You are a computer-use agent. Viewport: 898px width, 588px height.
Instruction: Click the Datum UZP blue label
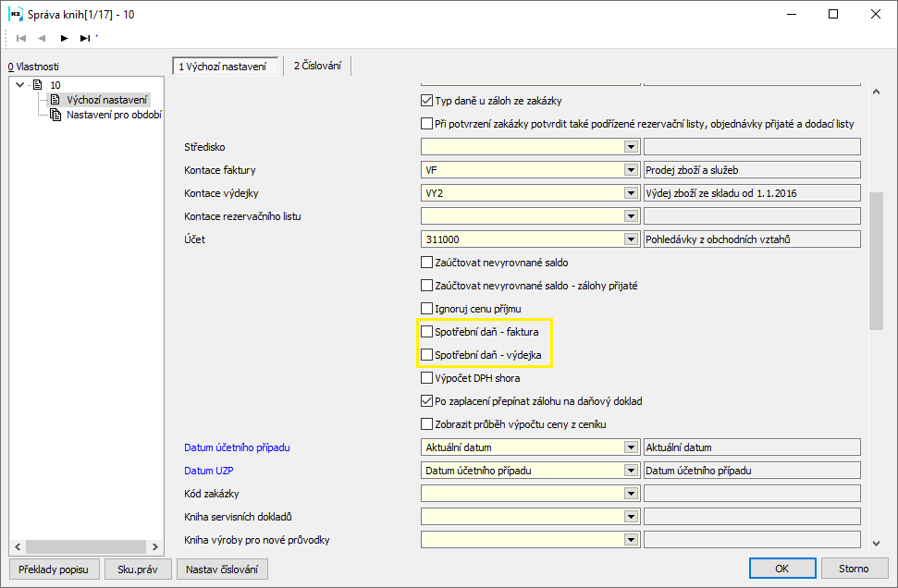(208, 471)
